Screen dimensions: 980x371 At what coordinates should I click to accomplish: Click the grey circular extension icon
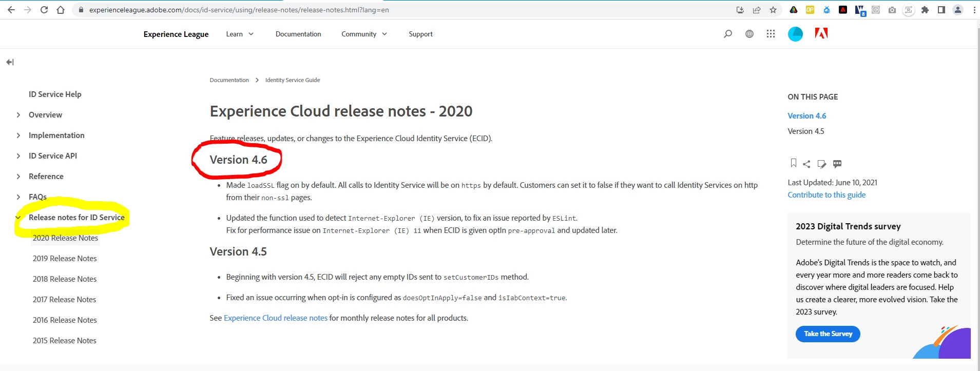coord(876,10)
